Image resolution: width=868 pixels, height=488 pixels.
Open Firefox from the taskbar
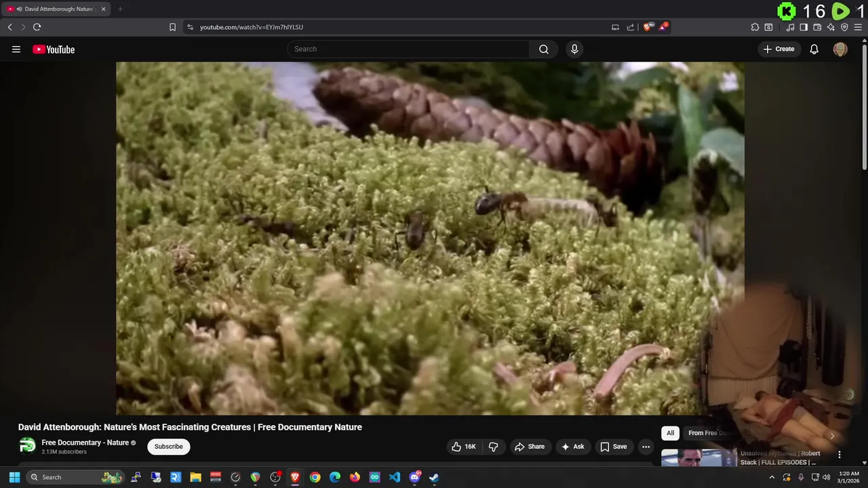355,477
